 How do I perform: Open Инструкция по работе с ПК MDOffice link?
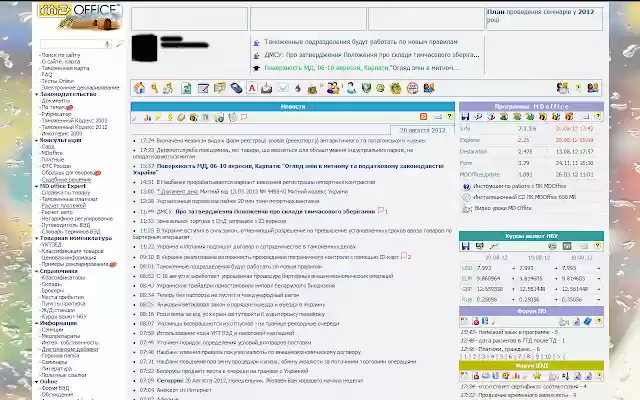coord(519,186)
